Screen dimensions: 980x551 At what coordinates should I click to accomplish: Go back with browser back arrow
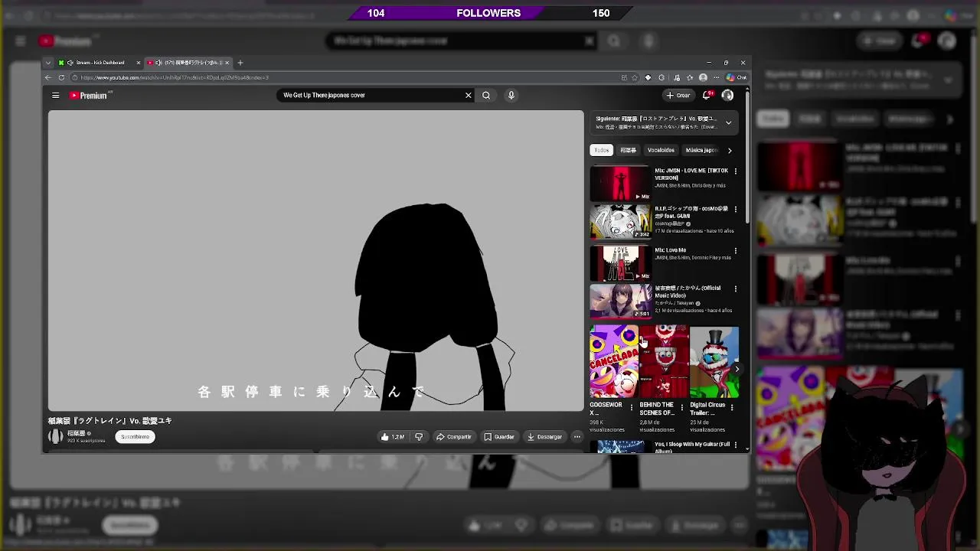(48, 77)
